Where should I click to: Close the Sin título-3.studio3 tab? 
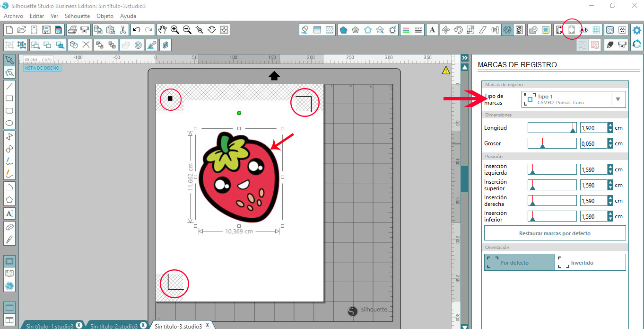pyautogui.click(x=208, y=326)
